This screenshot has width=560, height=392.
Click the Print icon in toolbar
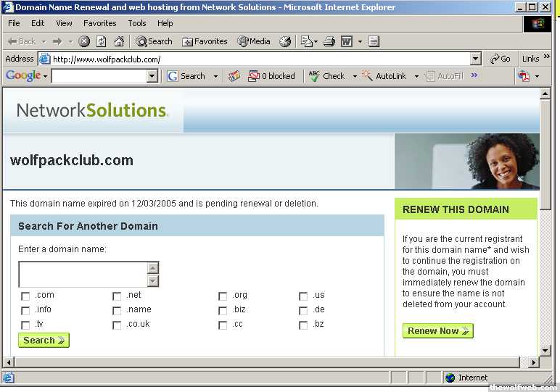click(327, 41)
